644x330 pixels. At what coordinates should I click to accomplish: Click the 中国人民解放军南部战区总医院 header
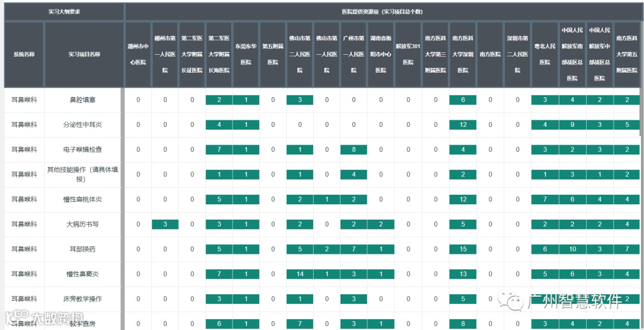(572, 54)
